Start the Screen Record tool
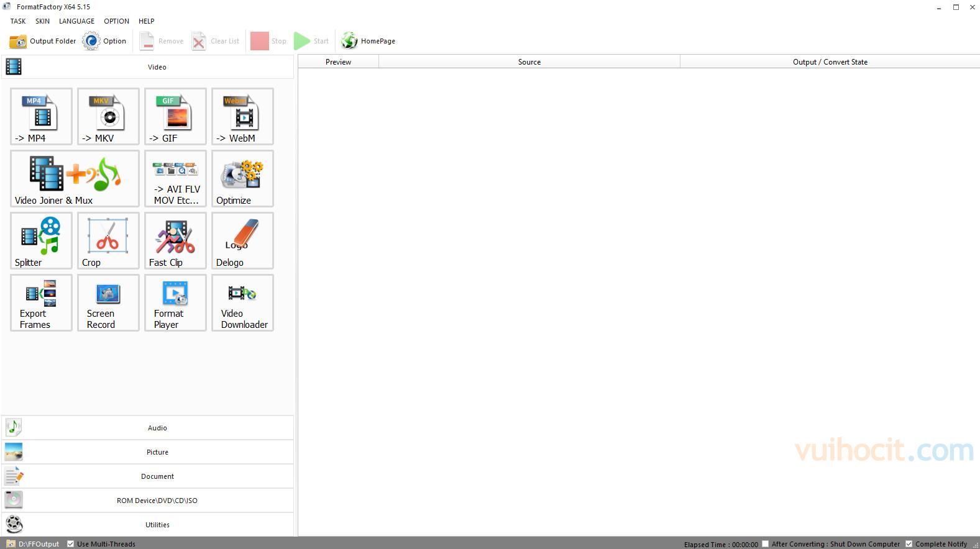The image size is (980, 549). [108, 302]
